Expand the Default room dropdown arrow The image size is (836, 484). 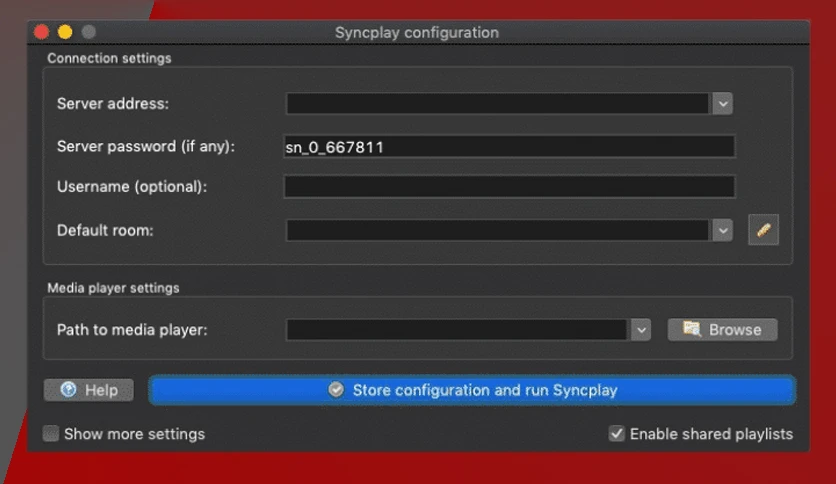pos(723,230)
